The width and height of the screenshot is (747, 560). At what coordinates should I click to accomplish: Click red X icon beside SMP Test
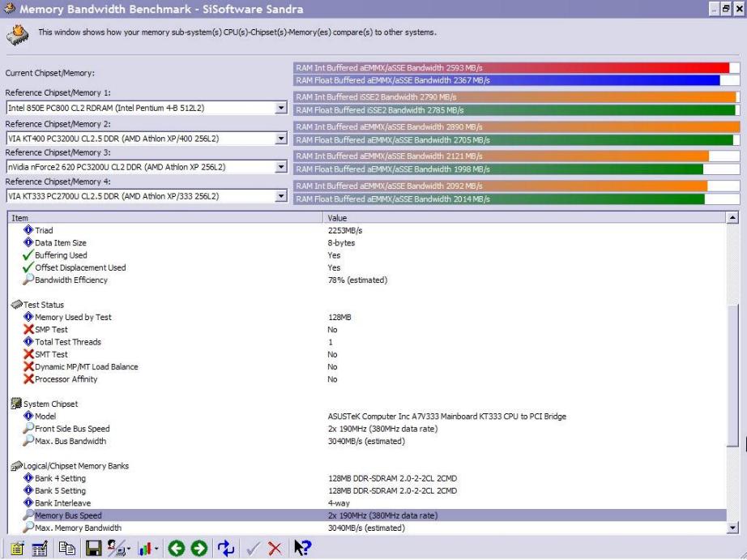coord(28,329)
